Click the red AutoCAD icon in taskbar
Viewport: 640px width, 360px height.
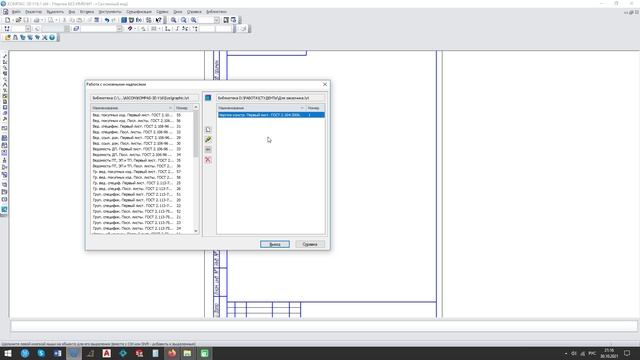click(x=107, y=353)
